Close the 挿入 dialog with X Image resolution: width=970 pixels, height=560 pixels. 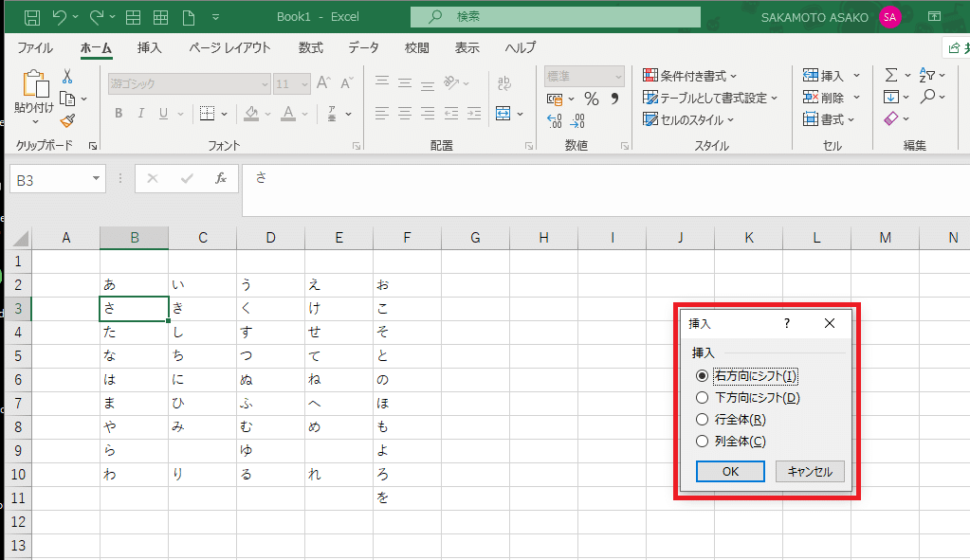pyautogui.click(x=830, y=323)
